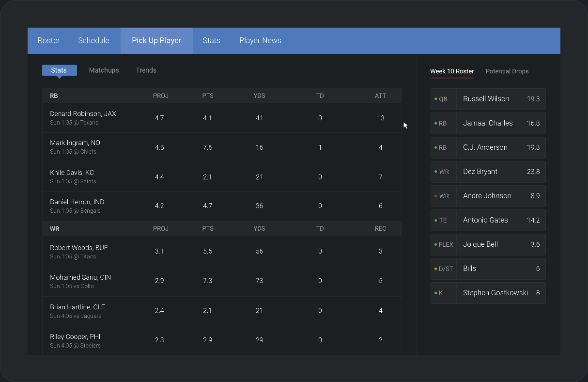Click the D/ST position label
The height and width of the screenshot is (382, 588).
point(446,269)
